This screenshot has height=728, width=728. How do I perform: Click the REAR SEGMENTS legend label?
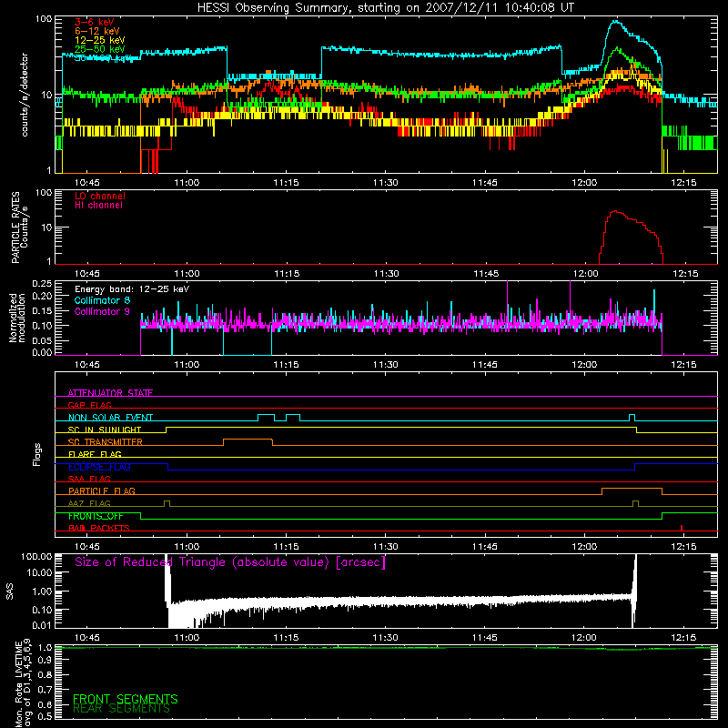(x=121, y=709)
